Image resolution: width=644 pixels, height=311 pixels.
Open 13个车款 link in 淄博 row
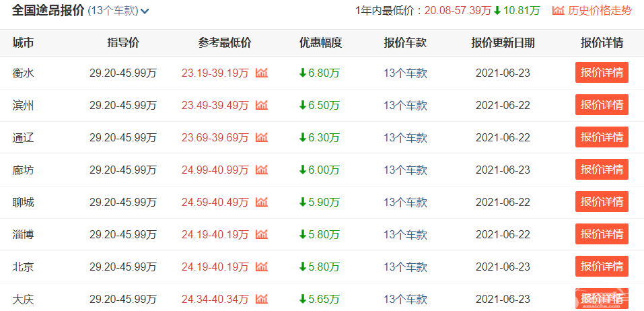tap(405, 234)
